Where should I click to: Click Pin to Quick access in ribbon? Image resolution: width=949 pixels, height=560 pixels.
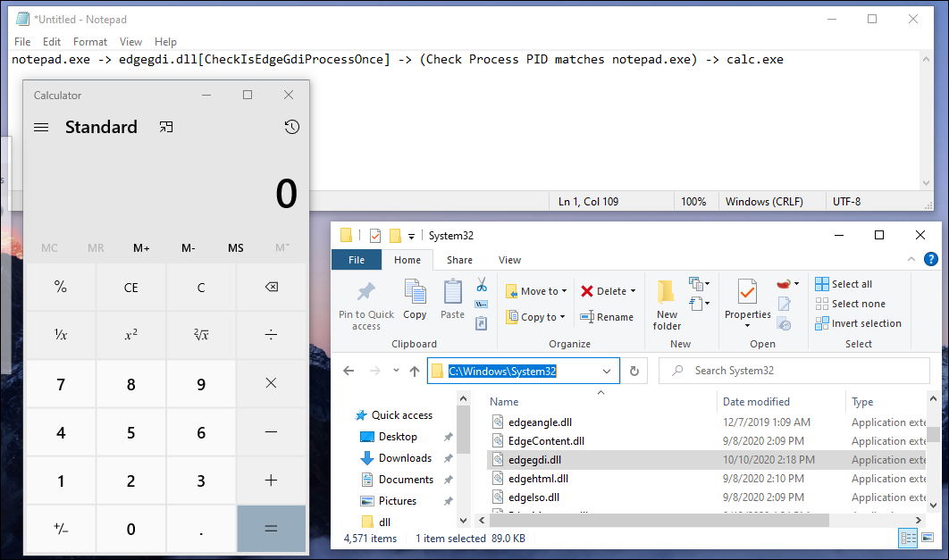(x=366, y=305)
